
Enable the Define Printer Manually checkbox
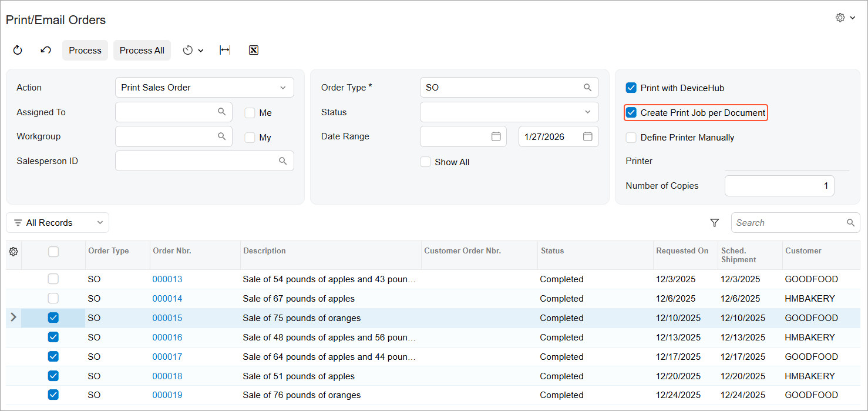pyautogui.click(x=631, y=138)
